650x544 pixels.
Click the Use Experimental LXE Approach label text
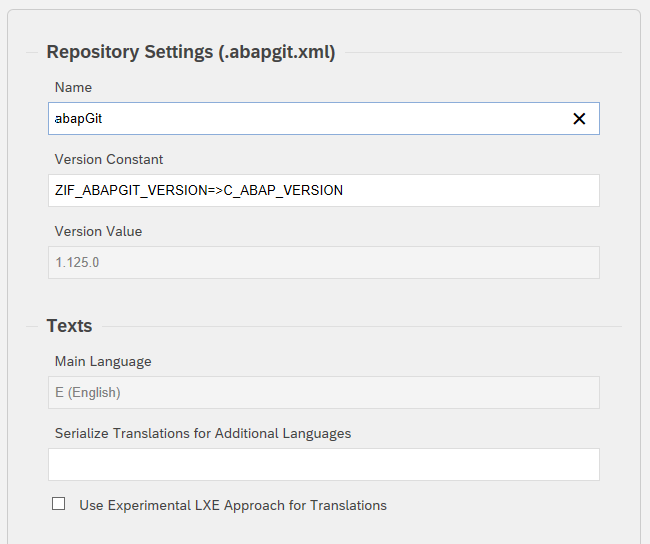tap(233, 505)
